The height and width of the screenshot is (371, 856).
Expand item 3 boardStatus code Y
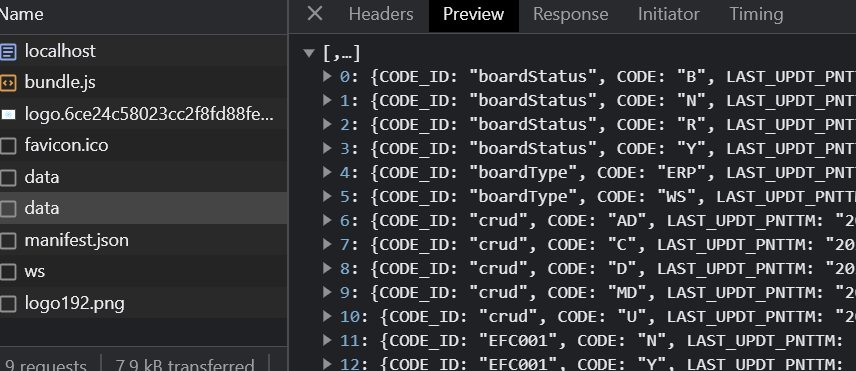point(328,148)
